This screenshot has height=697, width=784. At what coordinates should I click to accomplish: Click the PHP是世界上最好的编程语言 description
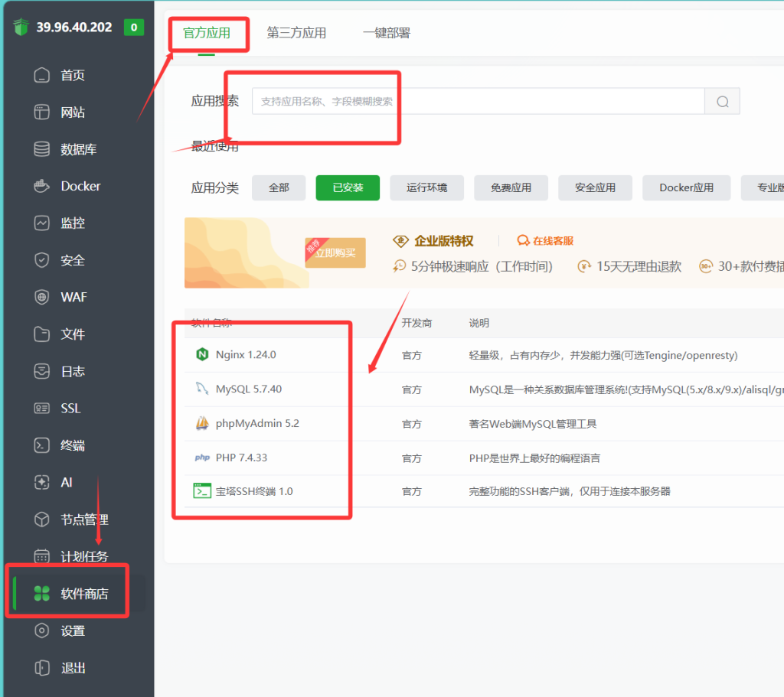pos(534,458)
